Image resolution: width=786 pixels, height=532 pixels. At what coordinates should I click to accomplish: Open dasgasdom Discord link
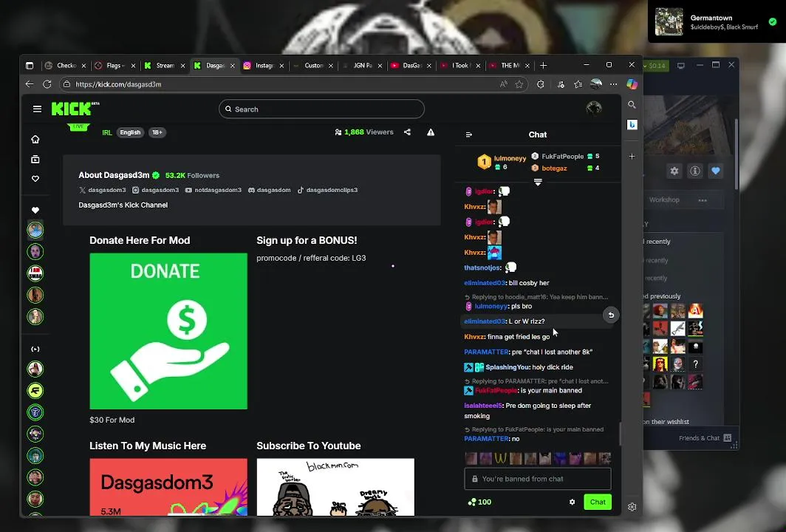point(269,190)
